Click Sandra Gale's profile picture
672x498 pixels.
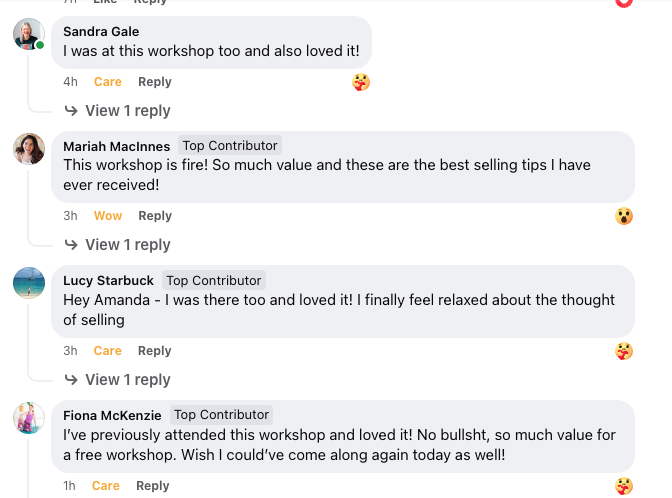[x=28, y=34]
